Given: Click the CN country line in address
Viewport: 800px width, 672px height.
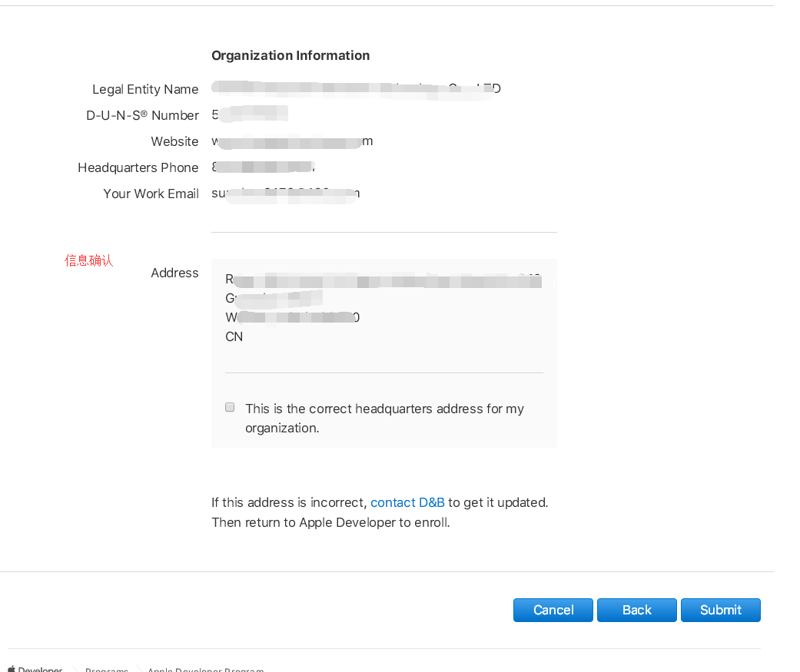Looking at the screenshot, I should (234, 336).
